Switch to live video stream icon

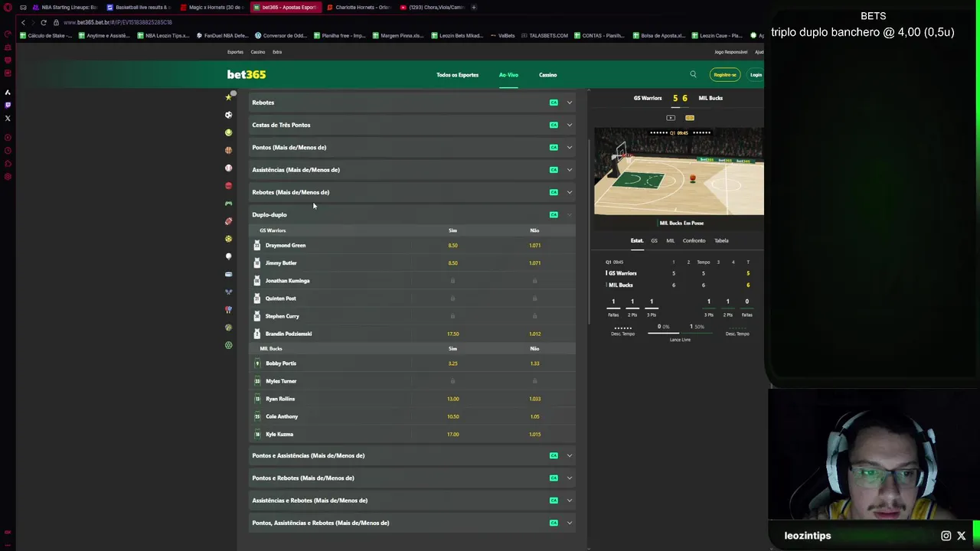pos(671,118)
